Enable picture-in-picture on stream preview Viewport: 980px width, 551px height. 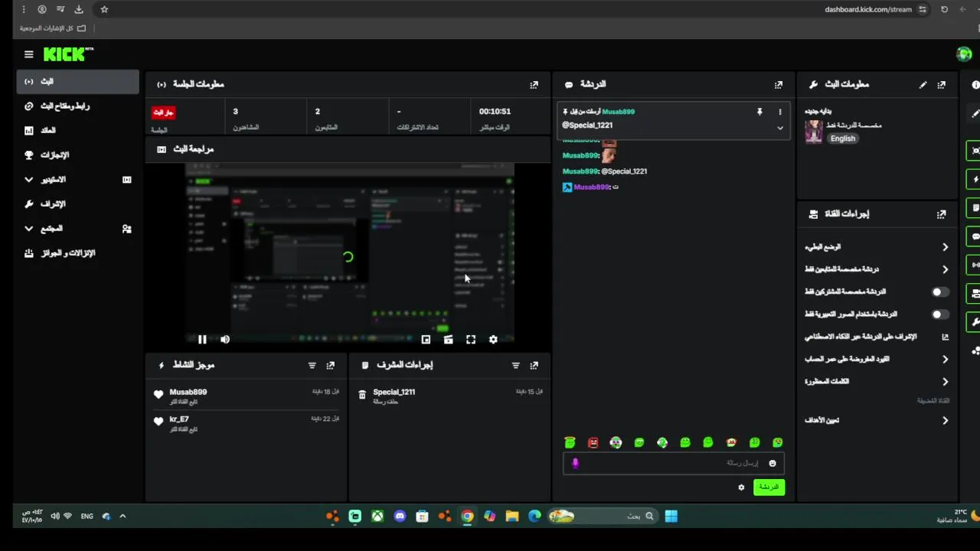(x=426, y=340)
